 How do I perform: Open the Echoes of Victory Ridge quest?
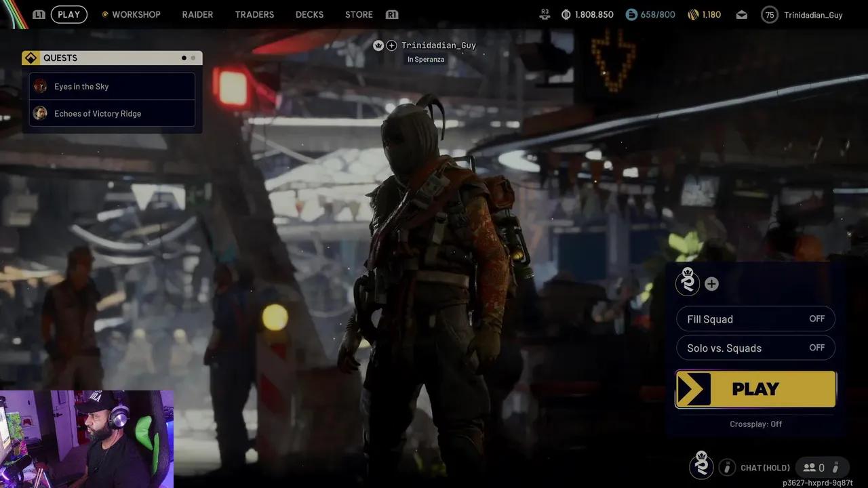112,113
